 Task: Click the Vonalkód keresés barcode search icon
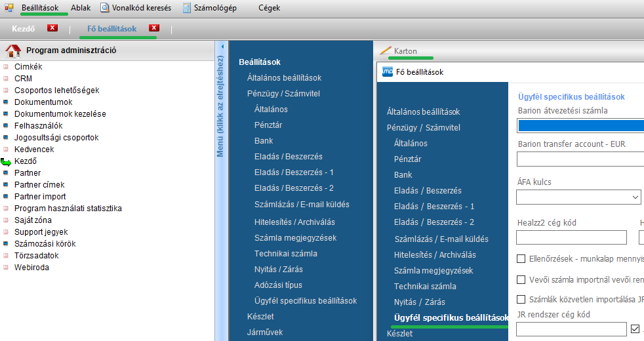(x=105, y=8)
